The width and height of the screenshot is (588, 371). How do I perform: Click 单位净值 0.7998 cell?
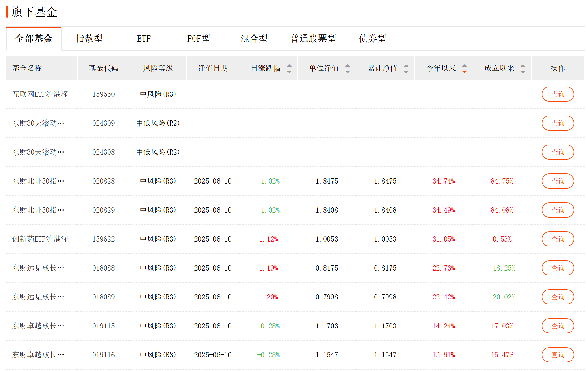pos(327,297)
